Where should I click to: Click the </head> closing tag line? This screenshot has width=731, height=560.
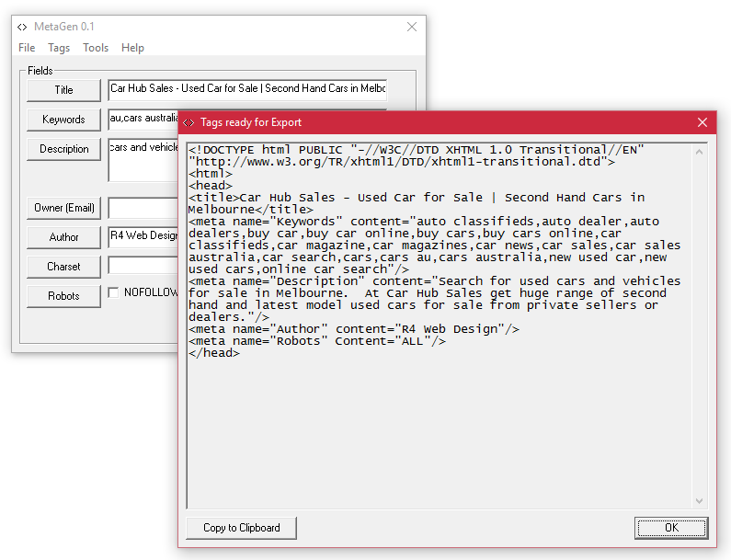pos(214,353)
